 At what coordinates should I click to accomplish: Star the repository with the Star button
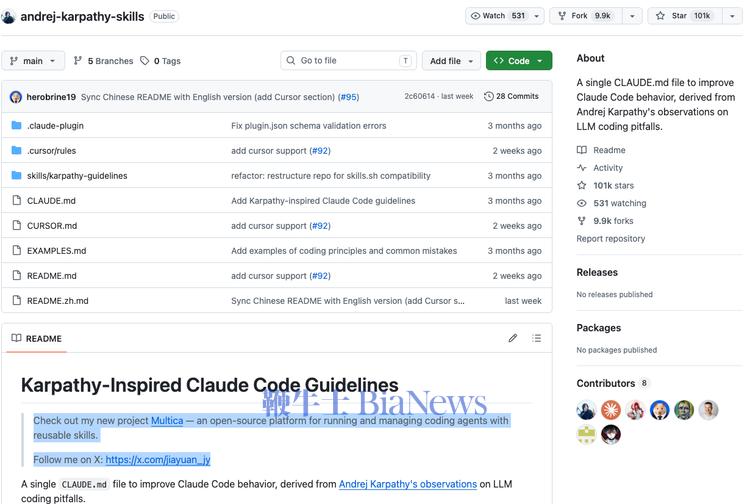click(x=684, y=16)
